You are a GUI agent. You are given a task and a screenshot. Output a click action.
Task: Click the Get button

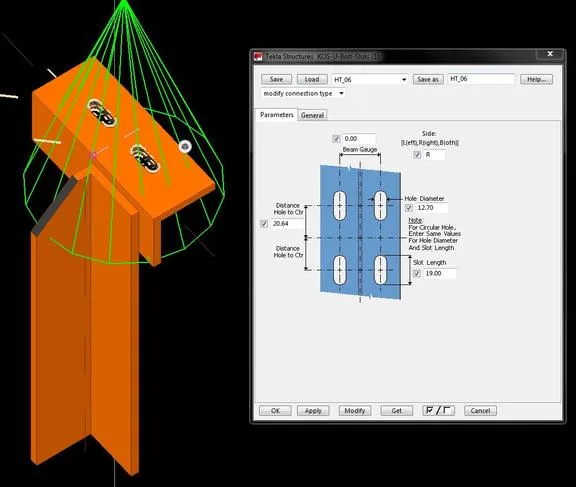(397, 411)
